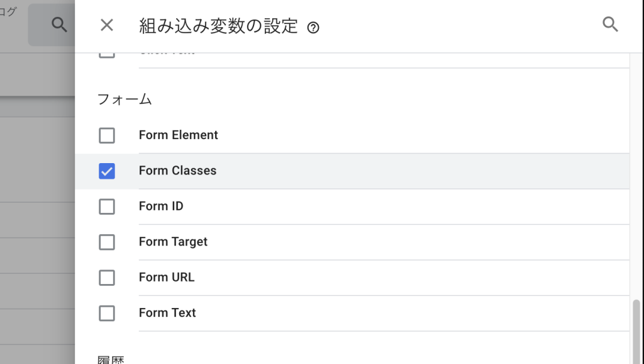Open help icon beside 組み込み変数の設定 title

point(313,28)
